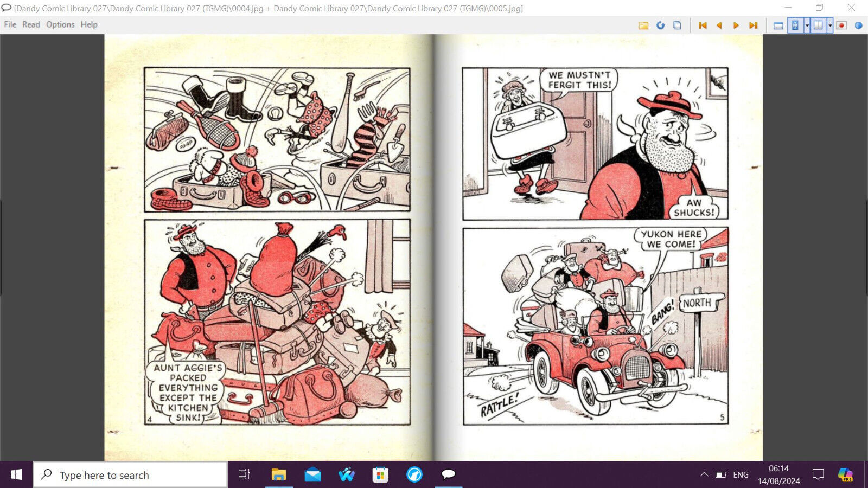Open the Read menu

coord(31,24)
